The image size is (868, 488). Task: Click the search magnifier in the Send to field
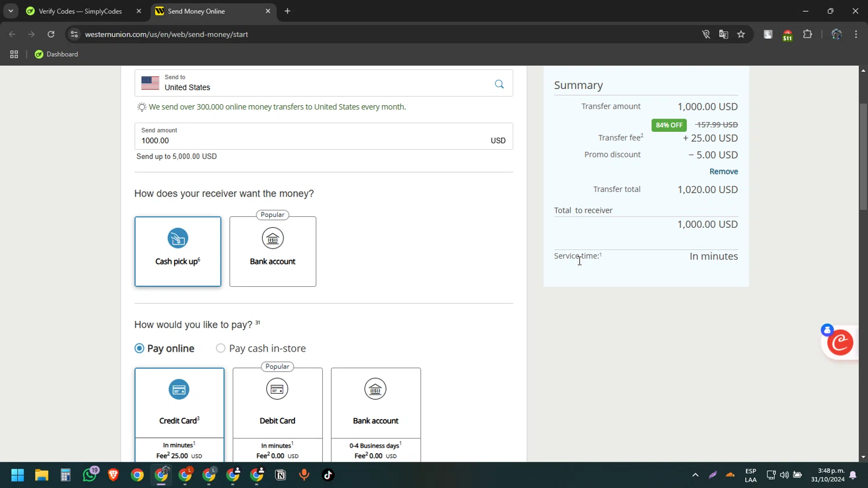point(499,84)
